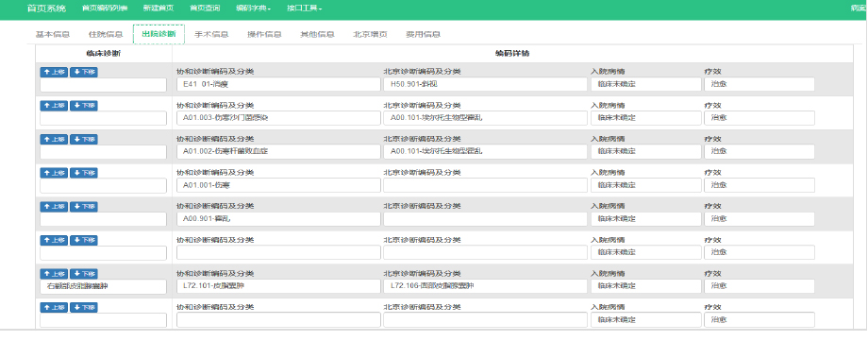
Task: Click clinical diagnosis field in A00.901-霍乱 row
Action: 103,219
